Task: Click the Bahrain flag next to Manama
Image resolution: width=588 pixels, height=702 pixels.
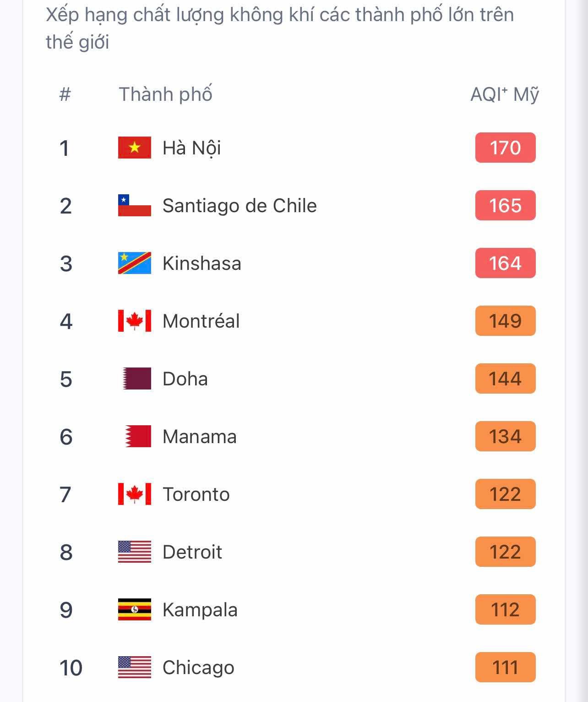Action: coord(138,436)
